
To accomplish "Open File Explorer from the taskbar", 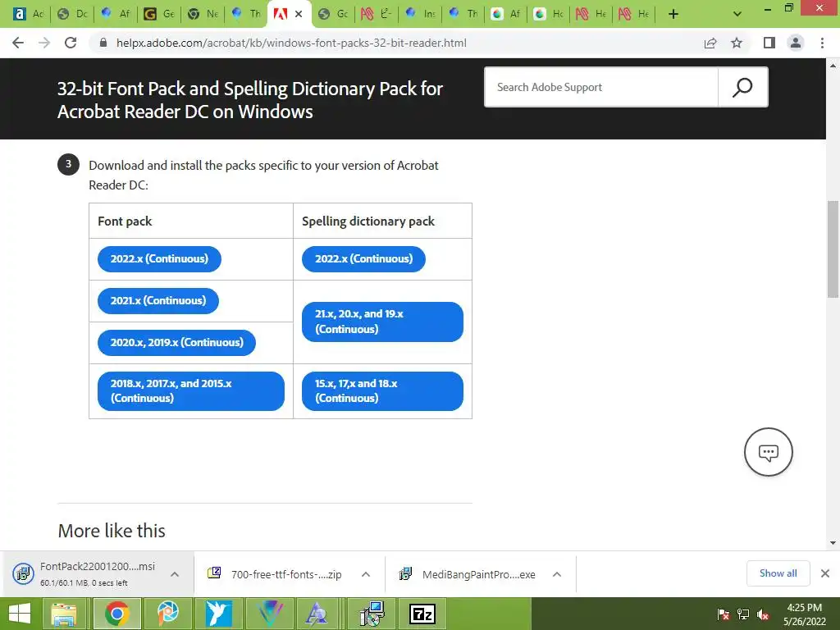I will click(63, 614).
